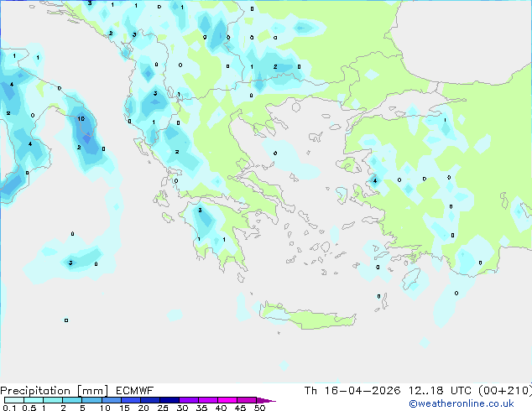The image size is (532, 411).
Task: Click legend label "35"
Action: [201, 408]
